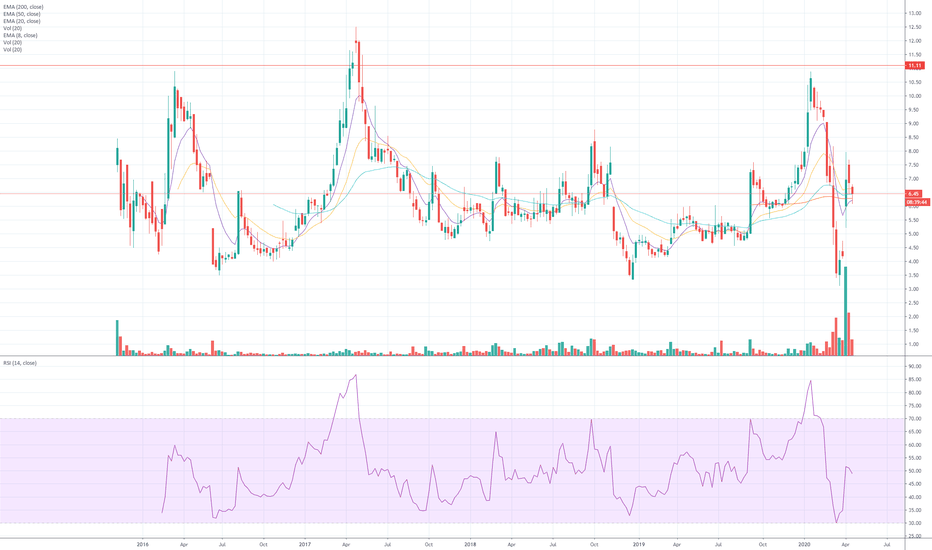
Task: Click the 13.00 price axis label
Action: tap(915, 13)
